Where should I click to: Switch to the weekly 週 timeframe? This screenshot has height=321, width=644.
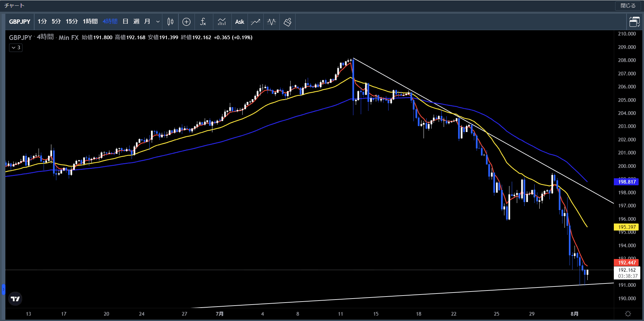[136, 22]
